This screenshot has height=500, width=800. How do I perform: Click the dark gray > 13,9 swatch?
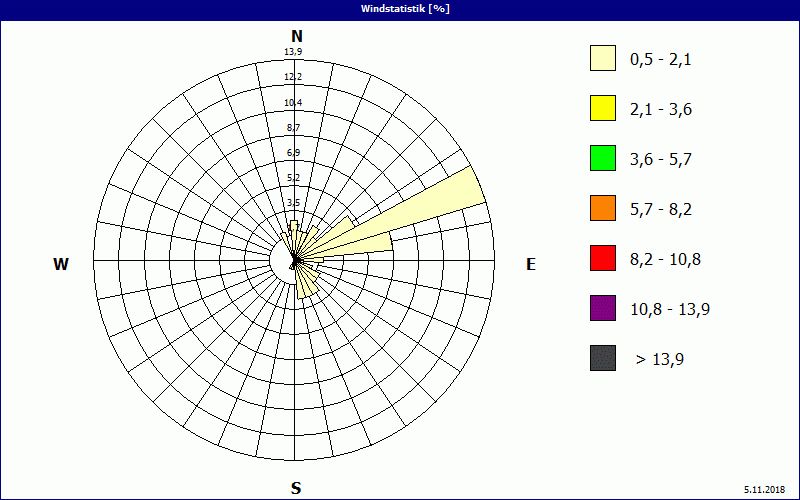pos(602,358)
